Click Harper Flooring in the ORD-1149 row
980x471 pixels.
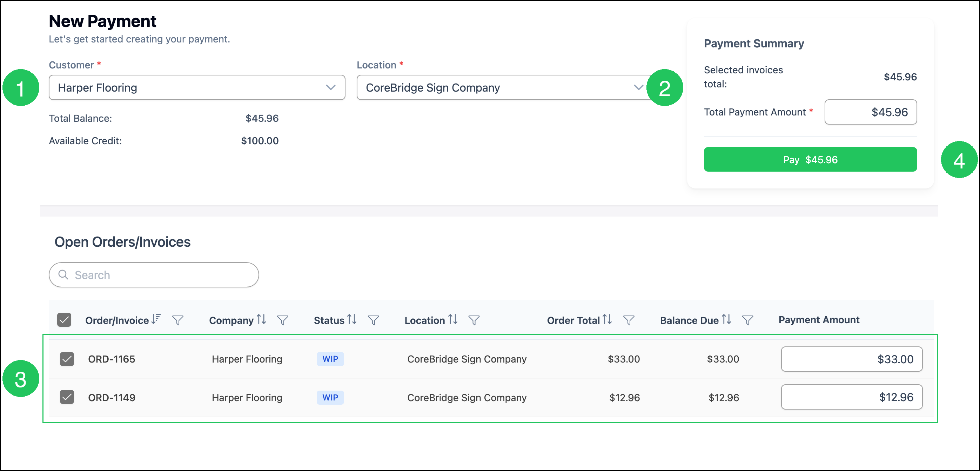point(247,398)
